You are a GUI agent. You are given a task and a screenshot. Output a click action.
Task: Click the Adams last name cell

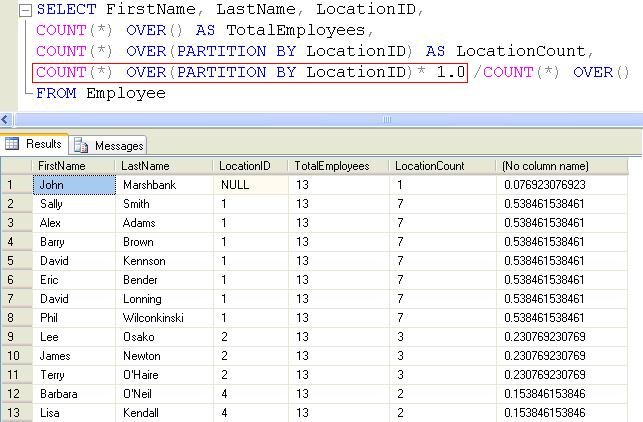164,223
